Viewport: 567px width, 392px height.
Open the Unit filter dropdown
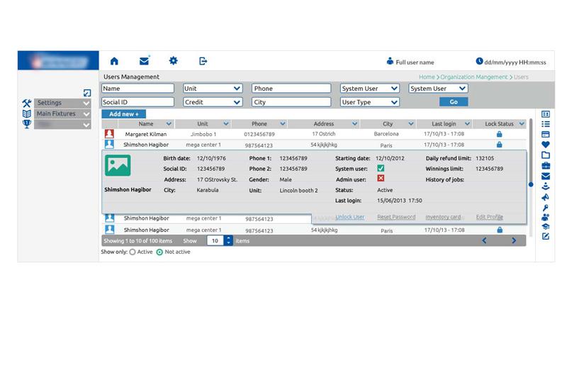pyautogui.click(x=213, y=89)
